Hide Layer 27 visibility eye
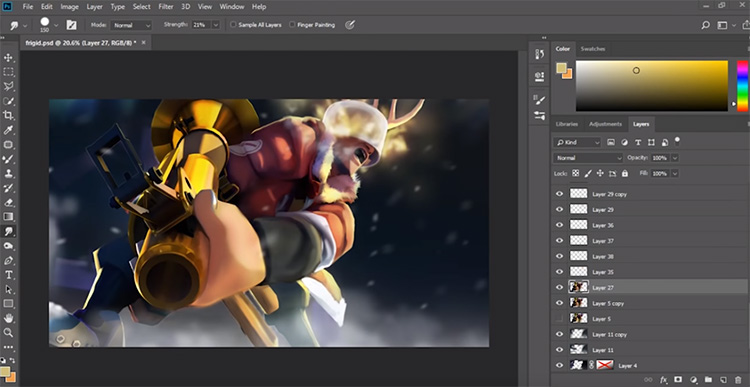Viewport: 750px width, 387px height. click(559, 287)
